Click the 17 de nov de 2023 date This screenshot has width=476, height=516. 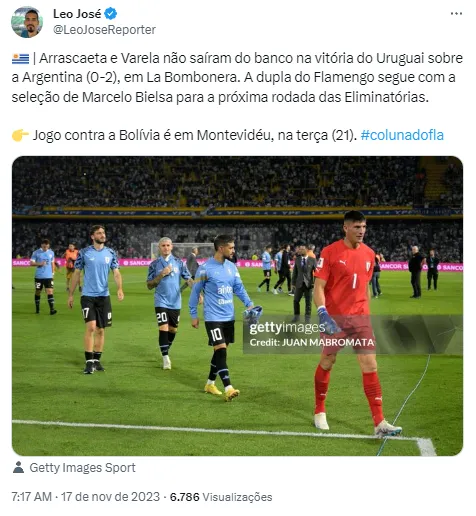click(110, 497)
